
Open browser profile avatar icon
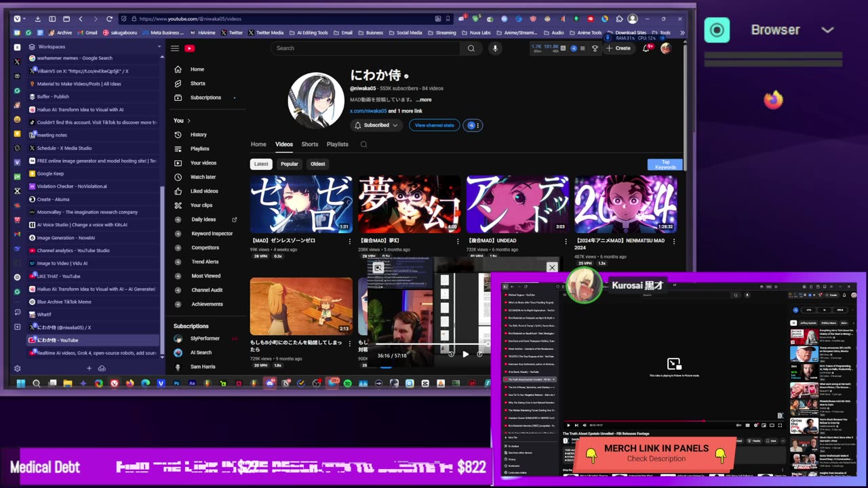633,19
